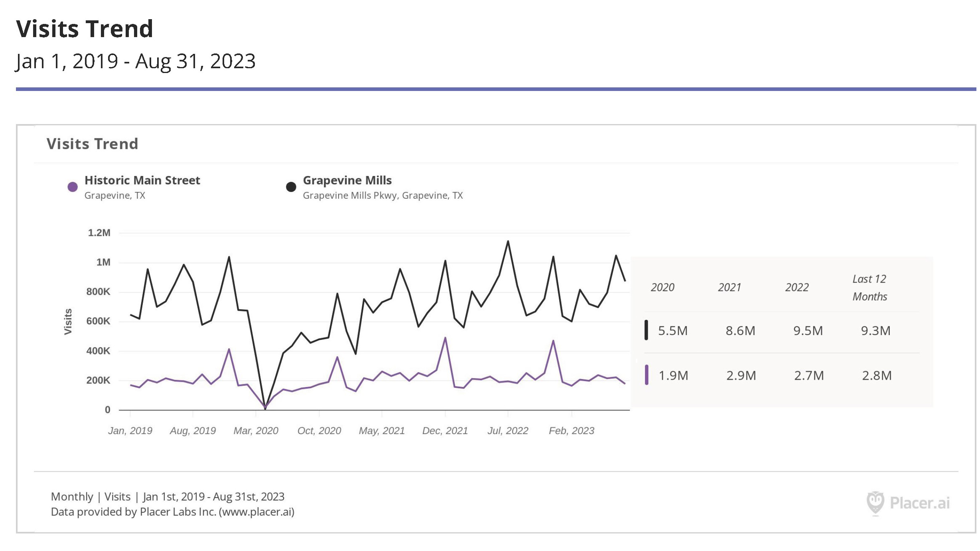This screenshot has width=980, height=551.
Task: Click the 'Dec, 2021' x-axis label
Action: 445,431
